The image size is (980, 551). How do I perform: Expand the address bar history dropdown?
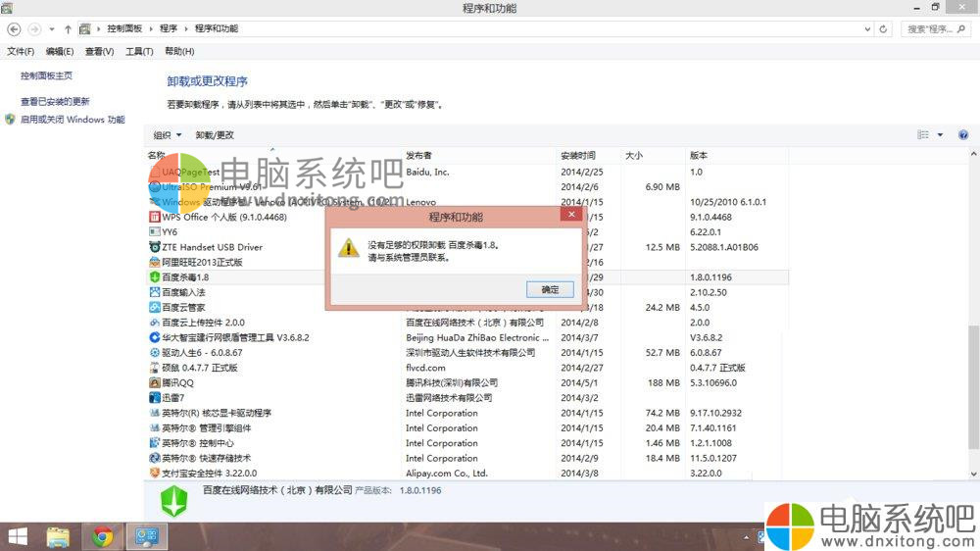pos(867,28)
